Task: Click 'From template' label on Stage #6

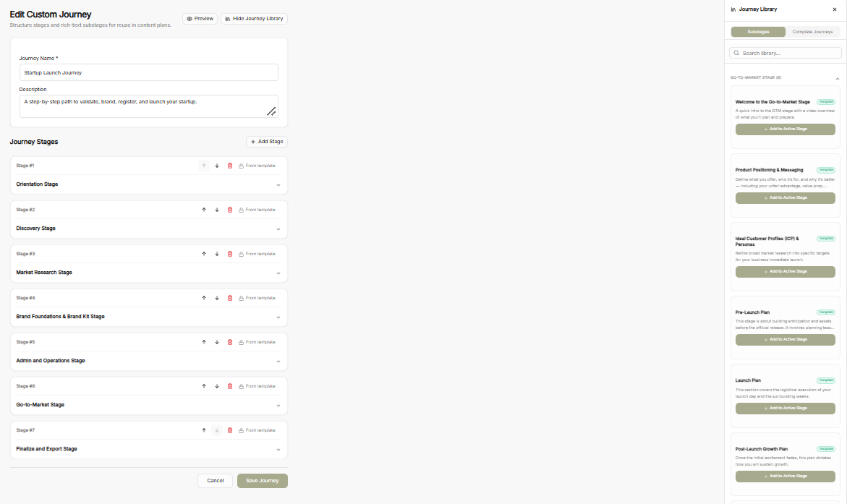Action: [260, 386]
